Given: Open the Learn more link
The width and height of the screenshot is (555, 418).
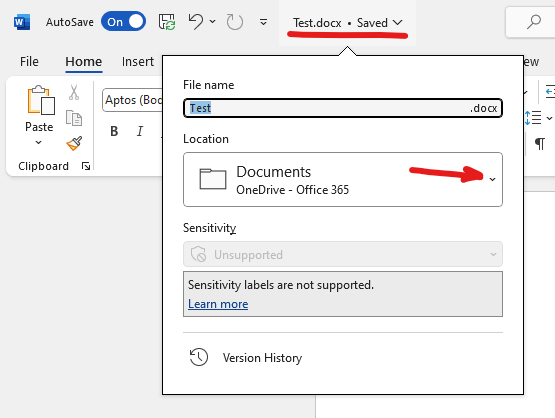Looking at the screenshot, I should [x=218, y=304].
